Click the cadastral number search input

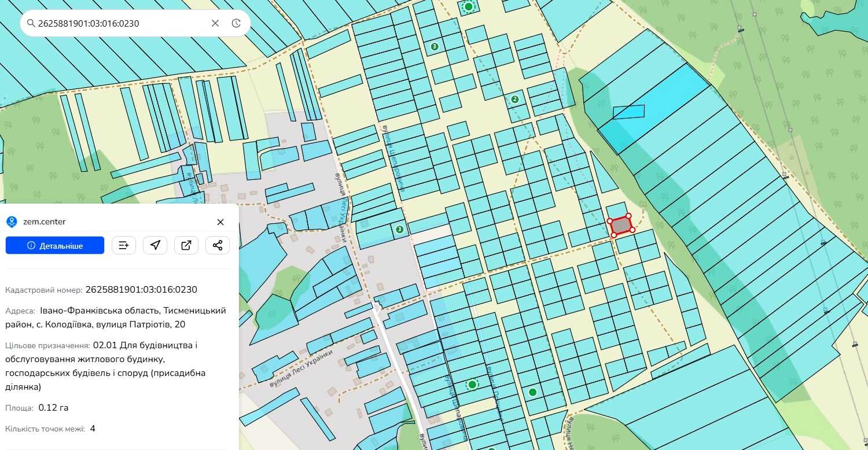click(122, 23)
